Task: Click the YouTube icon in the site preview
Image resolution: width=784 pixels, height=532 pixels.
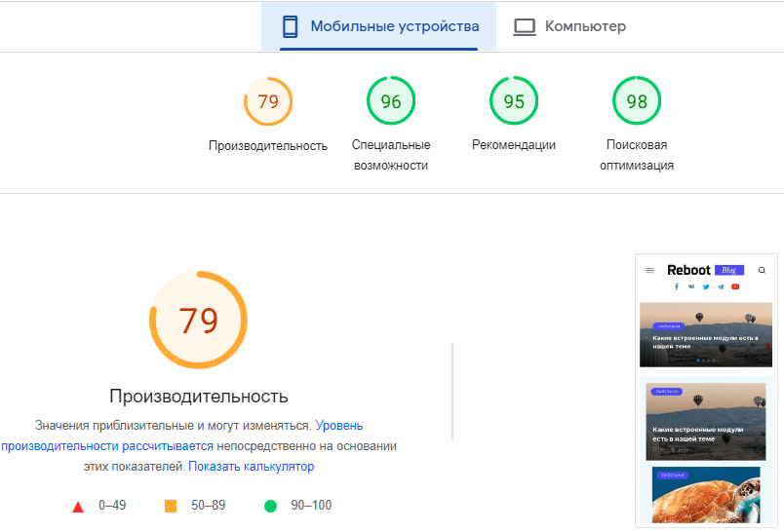Action: point(735,286)
